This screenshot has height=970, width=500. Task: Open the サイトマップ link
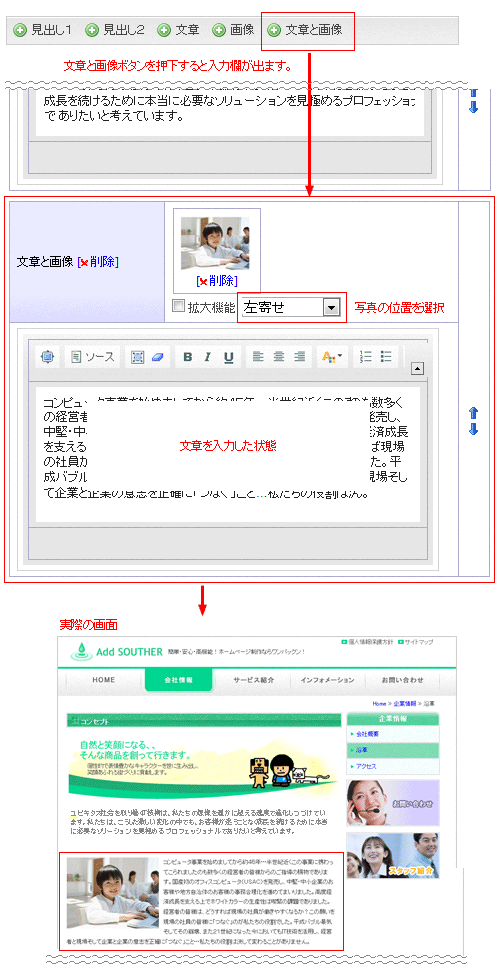coord(415,642)
